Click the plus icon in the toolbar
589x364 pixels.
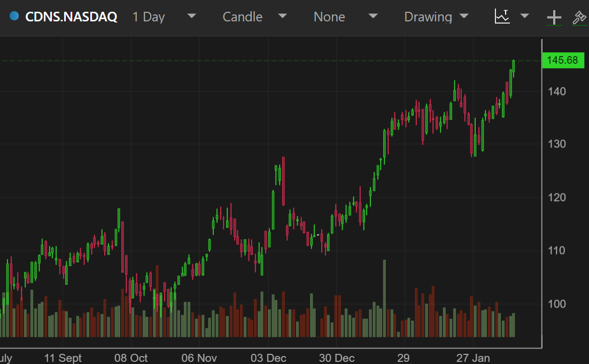554,18
